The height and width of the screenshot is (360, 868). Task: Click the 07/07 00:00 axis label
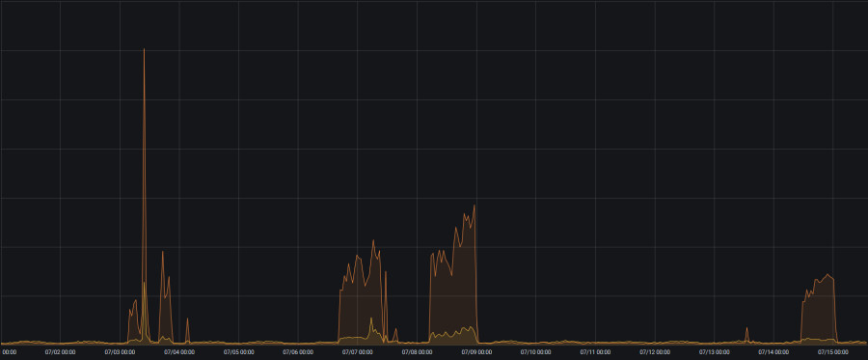tap(358, 351)
